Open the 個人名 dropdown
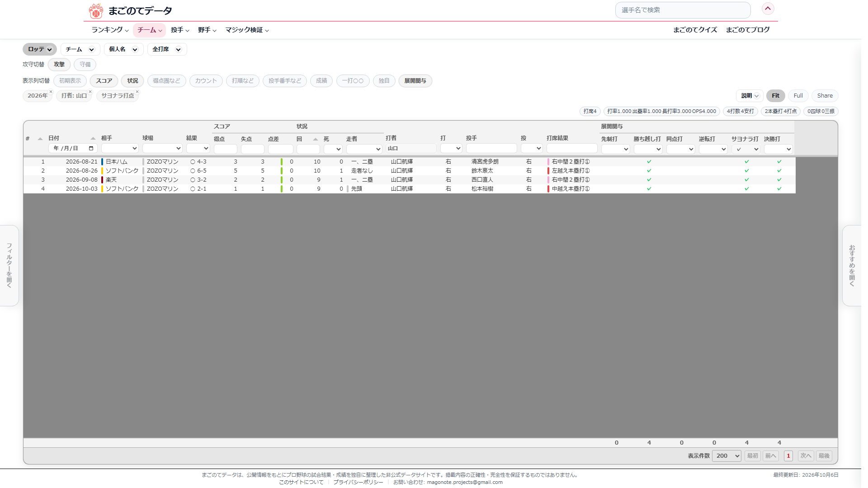Screen dimensions: 868x488 123,49
